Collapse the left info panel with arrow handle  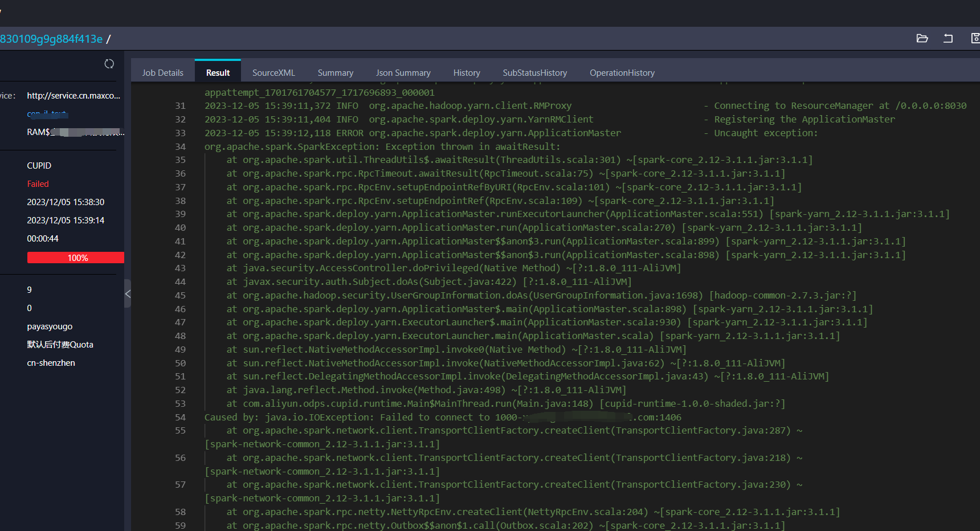(128, 294)
